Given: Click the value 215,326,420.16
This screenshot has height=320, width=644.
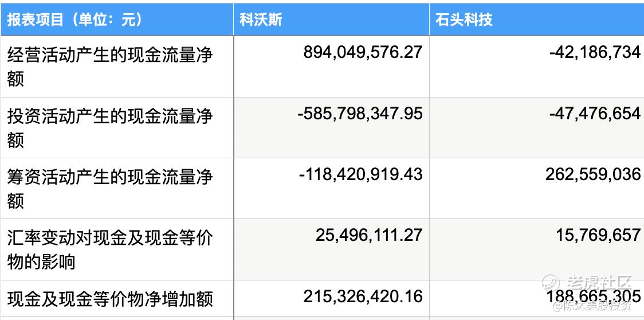Looking at the screenshot, I should (363, 296).
